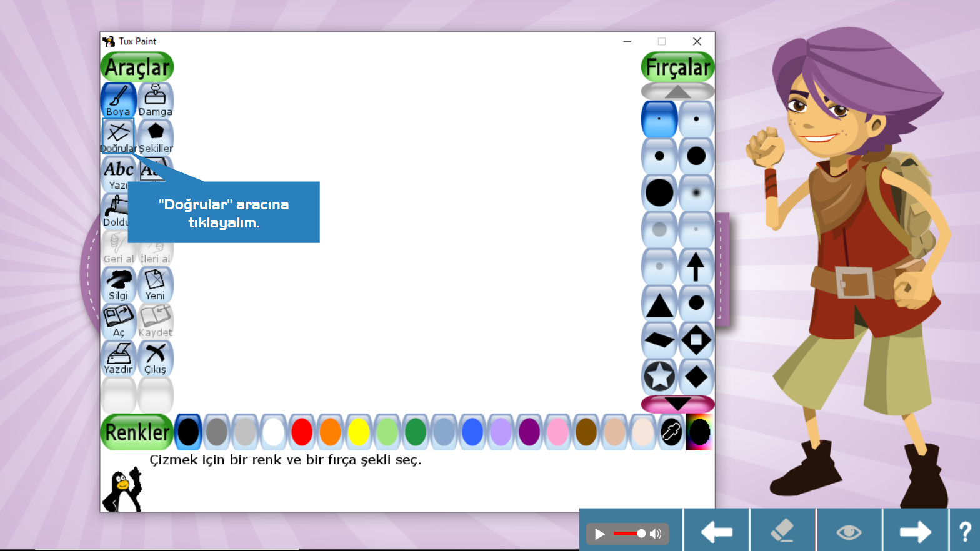The height and width of the screenshot is (551, 980).
Task: Click the Renkler colors header
Action: pos(137,432)
